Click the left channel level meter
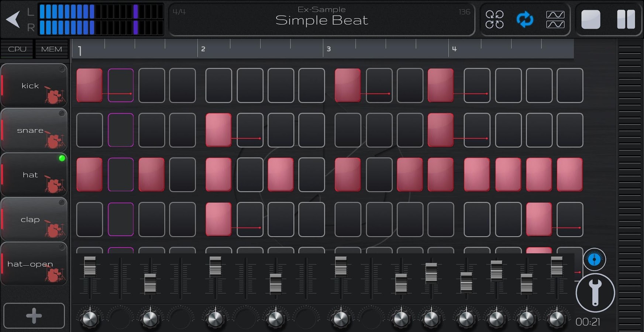This screenshot has width=644, height=332. pos(101,11)
